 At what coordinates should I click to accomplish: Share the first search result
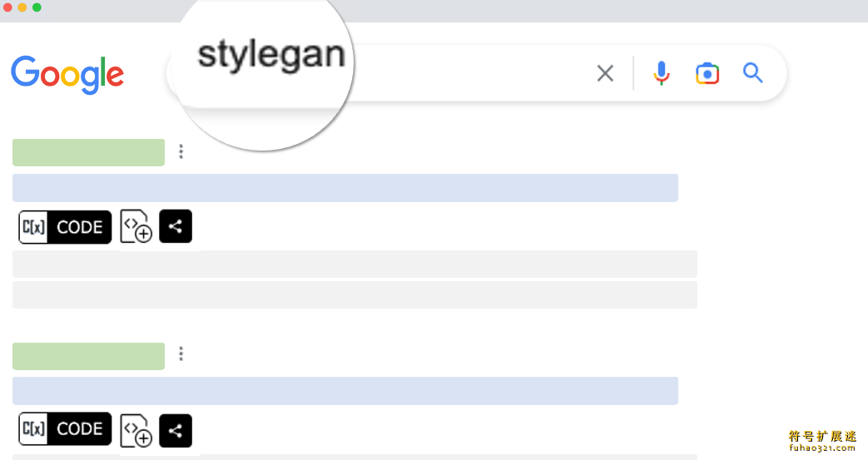pos(176,226)
